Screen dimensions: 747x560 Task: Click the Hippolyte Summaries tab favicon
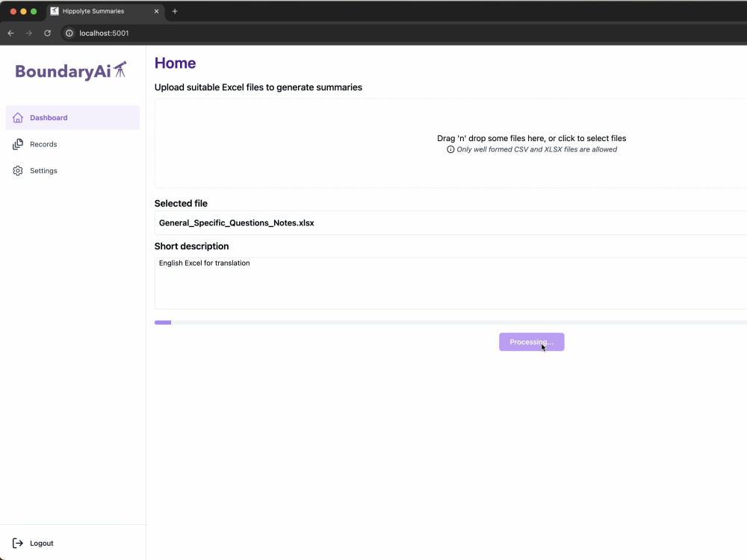click(x=55, y=11)
